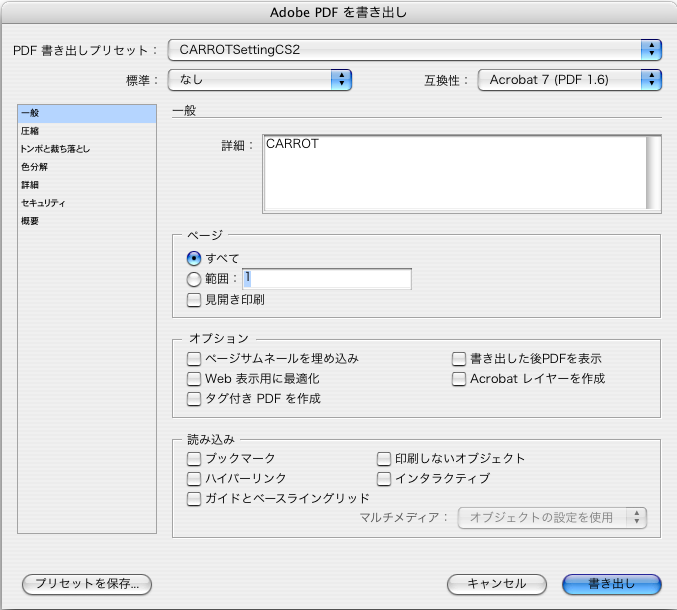Open the PDF書き出しプリセット dropdown
Screen dimensions: 677x610
point(414,50)
